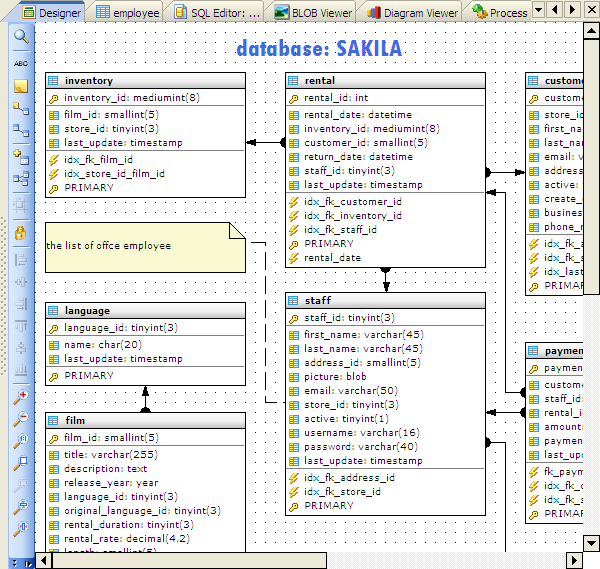
Task: Click vertical scrollbar down arrow
Action: (591, 543)
